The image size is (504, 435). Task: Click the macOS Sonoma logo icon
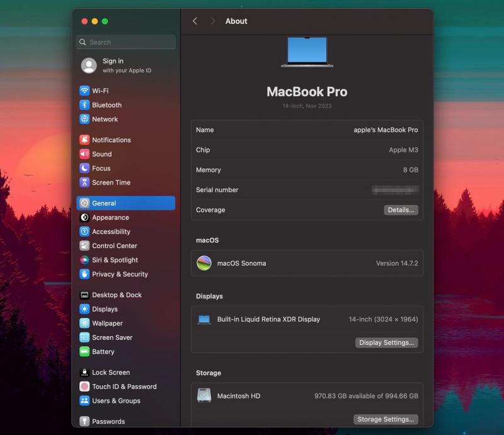pyautogui.click(x=204, y=263)
